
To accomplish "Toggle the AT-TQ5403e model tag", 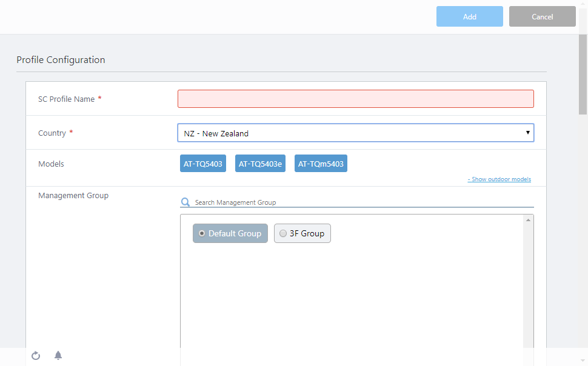I will [x=260, y=164].
